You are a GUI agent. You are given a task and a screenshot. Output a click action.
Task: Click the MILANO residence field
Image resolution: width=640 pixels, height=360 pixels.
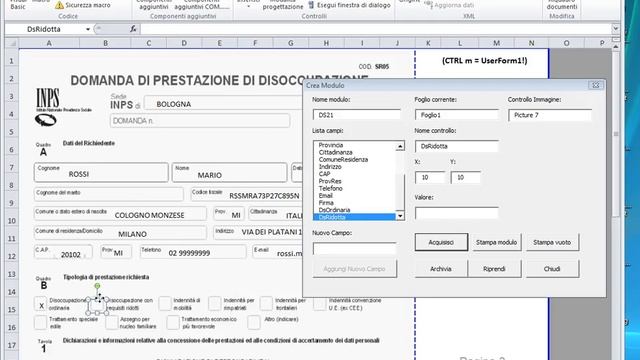[x=120, y=233]
